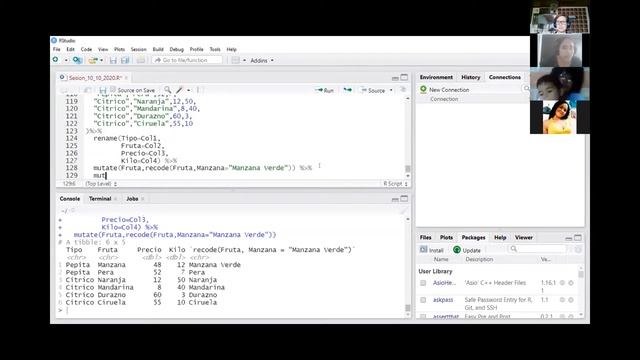Click the New Connection button label
640x360 pixels.
(x=449, y=89)
